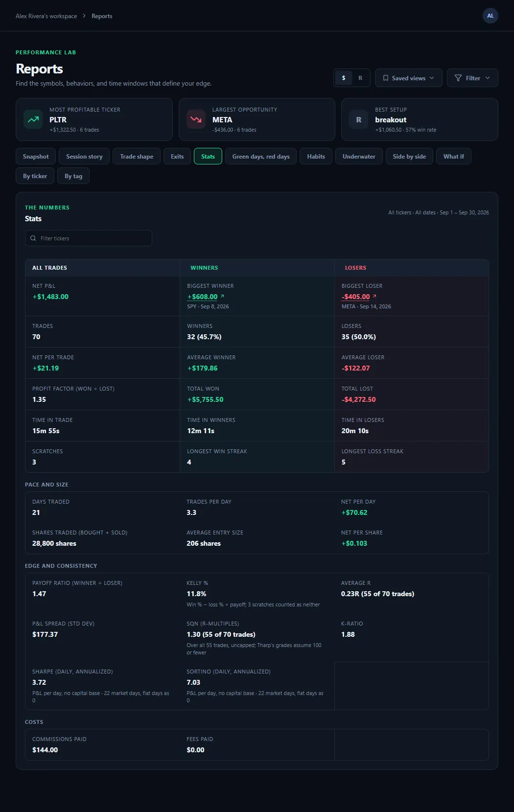Viewport: 514px width, 812px height.
Task: Click the net P&L value +$1,483.00
Action: click(x=50, y=297)
